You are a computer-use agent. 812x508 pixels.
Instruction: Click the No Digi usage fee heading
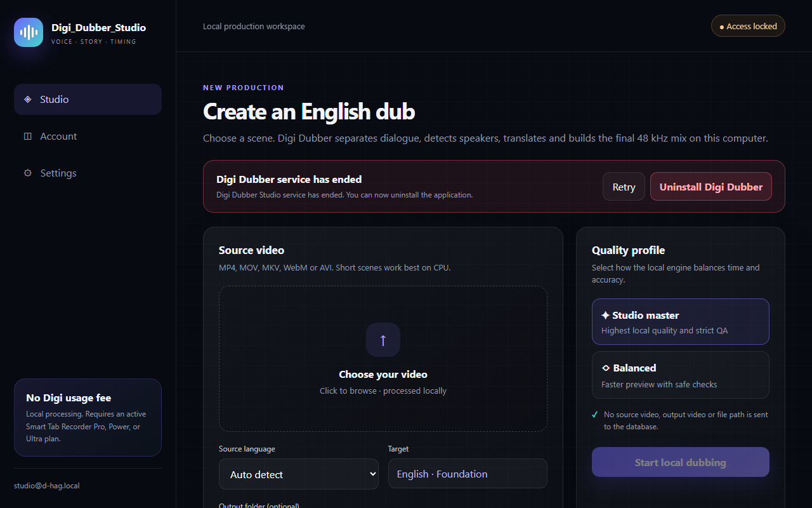point(69,398)
